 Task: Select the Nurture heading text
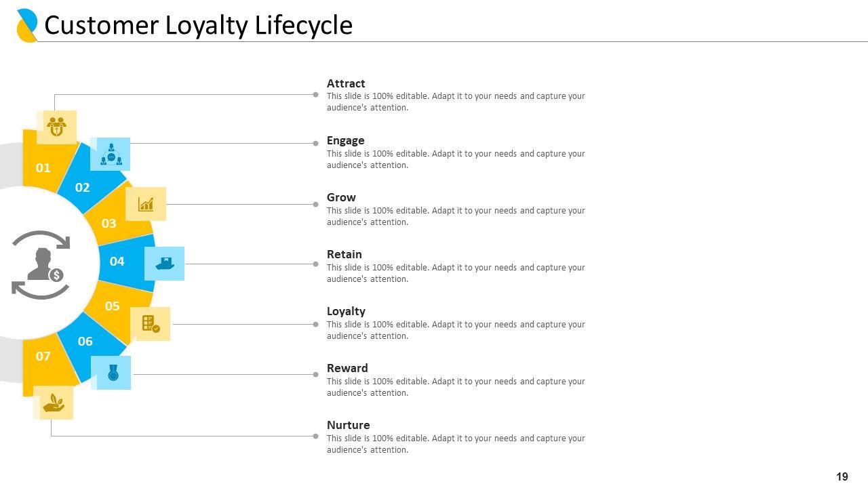coord(348,425)
